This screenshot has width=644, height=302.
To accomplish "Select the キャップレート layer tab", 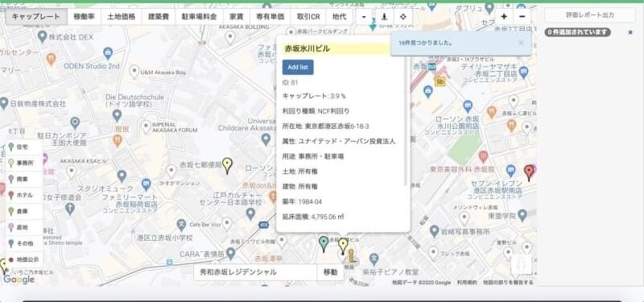I will click(x=36, y=17).
